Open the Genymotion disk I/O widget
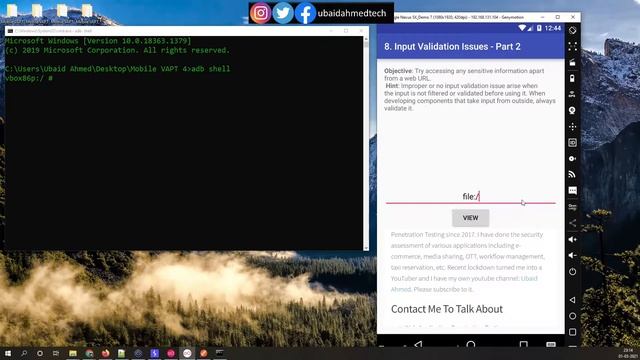The height and width of the screenshot is (360, 640). click(x=572, y=158)
